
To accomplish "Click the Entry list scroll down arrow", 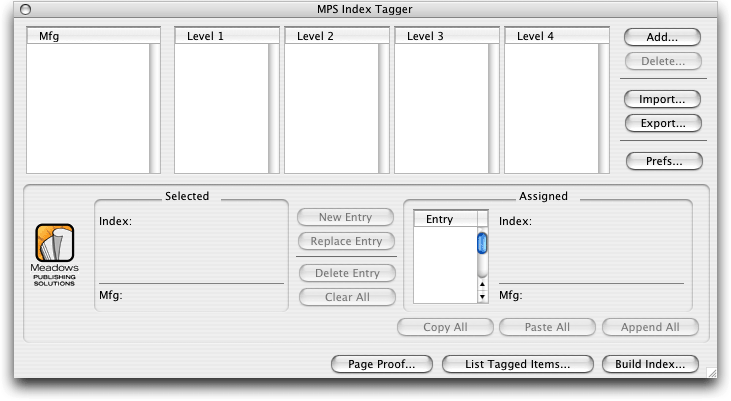I will pyautogui.click(x=483, y=297).
